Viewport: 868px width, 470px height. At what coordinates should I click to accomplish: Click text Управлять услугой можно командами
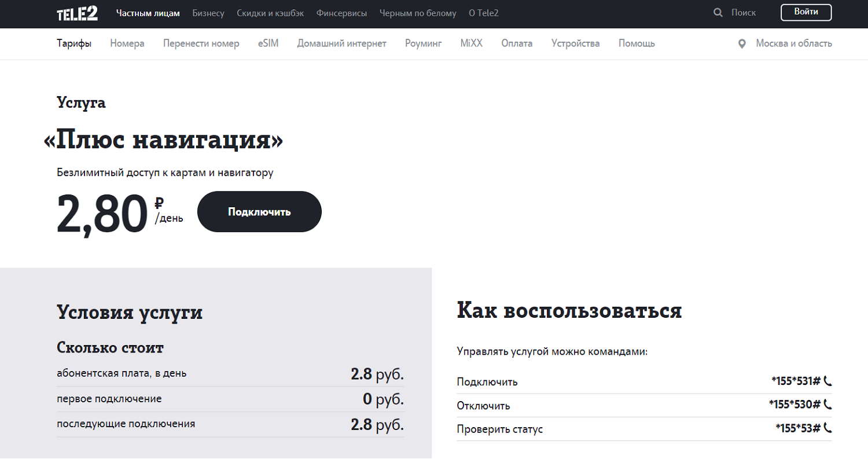(x=552, y=351)
